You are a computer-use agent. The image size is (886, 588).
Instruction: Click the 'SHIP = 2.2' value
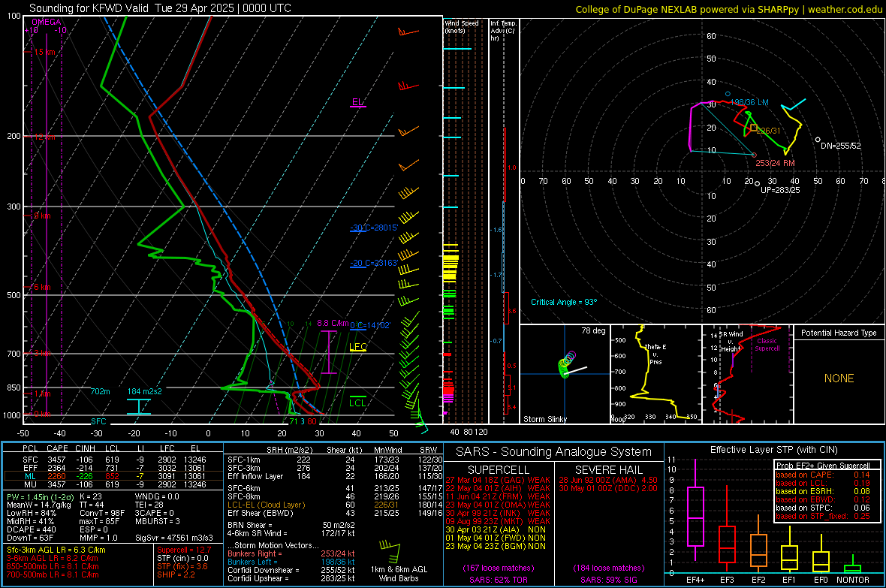pos(176,574)
